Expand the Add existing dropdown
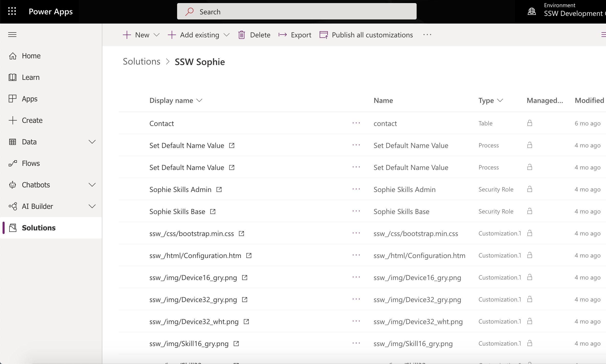 [226, 35]
